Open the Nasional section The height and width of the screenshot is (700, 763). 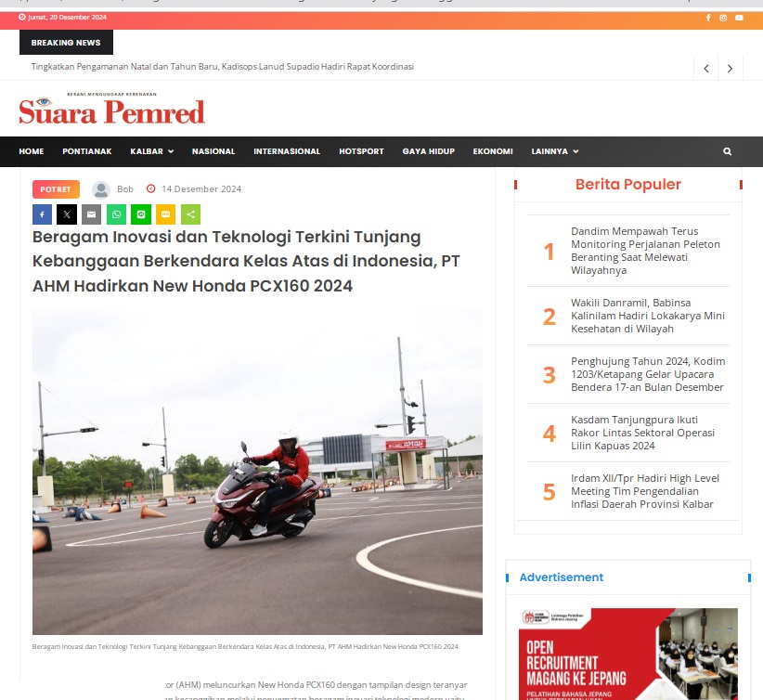(x=213, y=151)
